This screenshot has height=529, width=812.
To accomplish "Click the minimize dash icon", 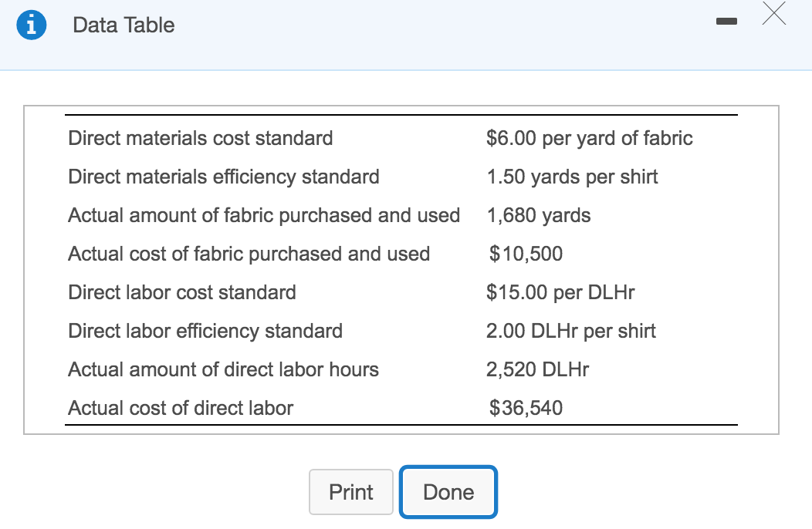I will [x=726, y=22].
